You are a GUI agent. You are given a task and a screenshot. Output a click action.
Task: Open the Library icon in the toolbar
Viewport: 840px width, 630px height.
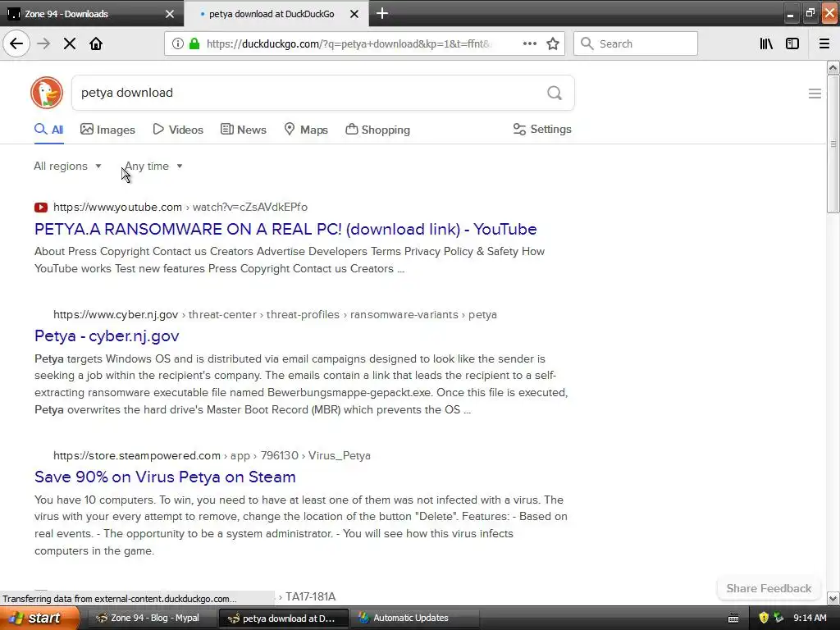tap(766, 43)
